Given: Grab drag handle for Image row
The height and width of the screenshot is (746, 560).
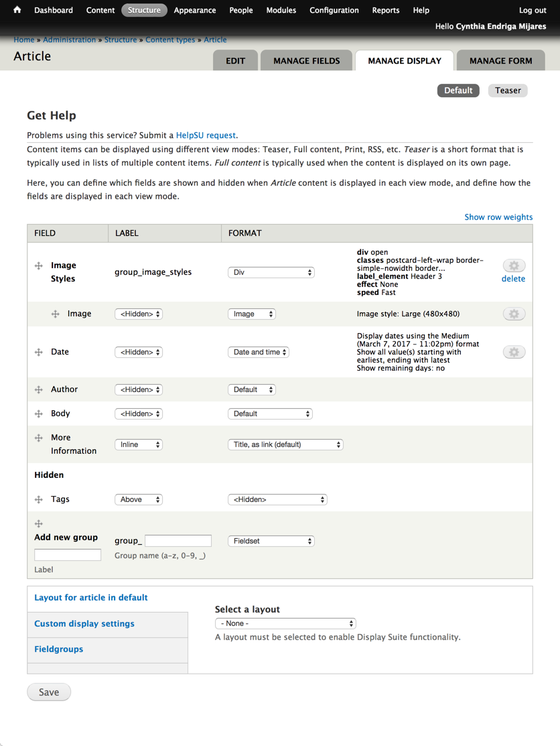Looking at the screenshot, I should pyautogui.click(x=55, y=314).
